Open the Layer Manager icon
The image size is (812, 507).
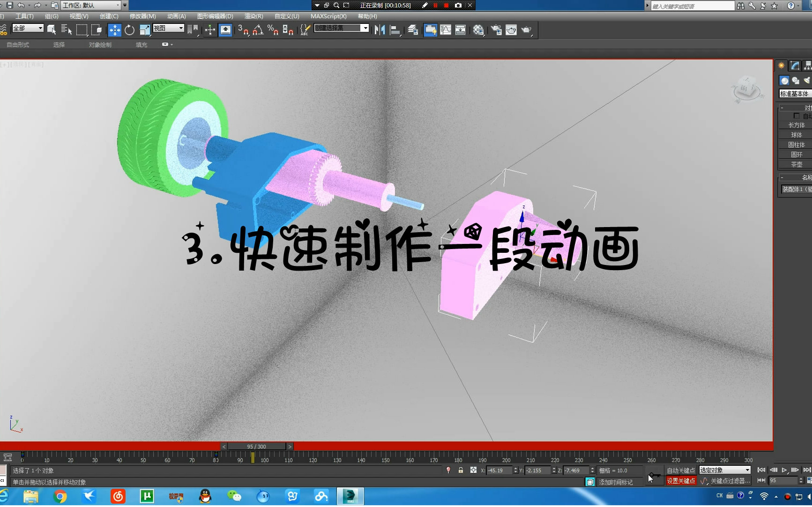[413, 30]
